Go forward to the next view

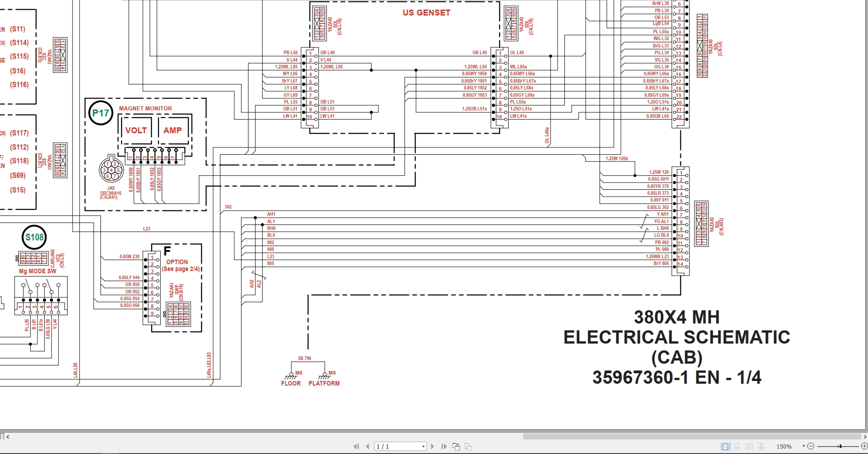[468, 446]
